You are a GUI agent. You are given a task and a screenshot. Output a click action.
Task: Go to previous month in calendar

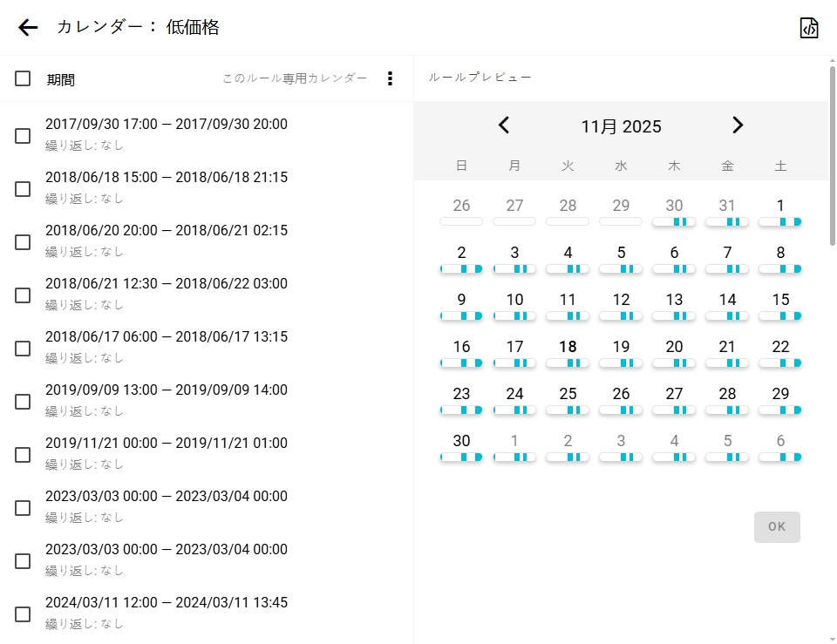(504, 125)
